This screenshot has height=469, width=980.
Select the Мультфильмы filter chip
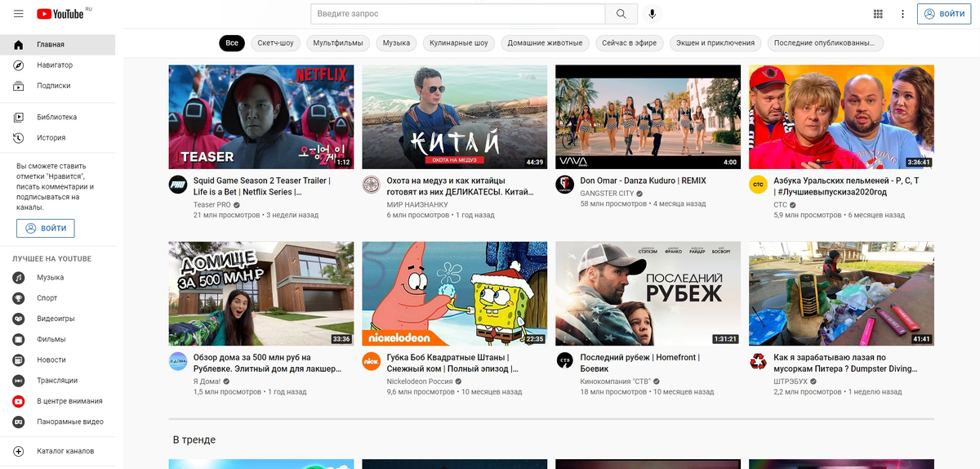pos(338,43)
